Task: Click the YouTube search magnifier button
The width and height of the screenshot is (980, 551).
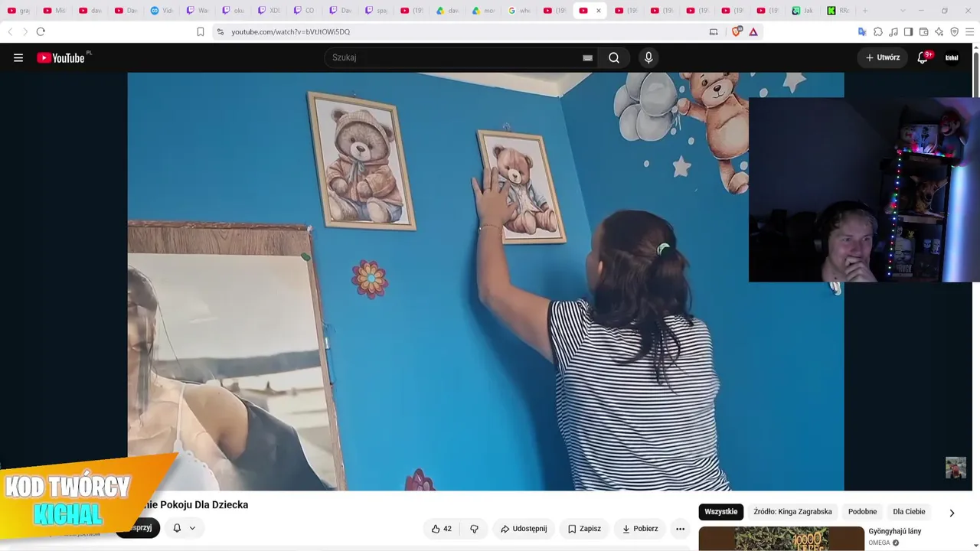Action: pos(614,57)
